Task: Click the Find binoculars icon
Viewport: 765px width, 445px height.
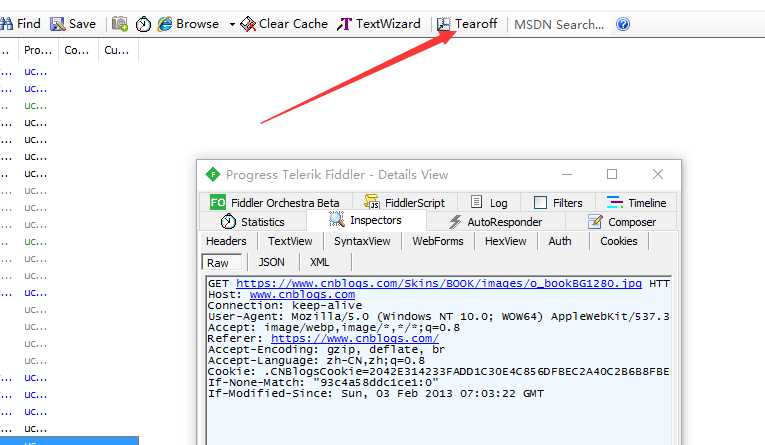Action: (x=6, y=23)
